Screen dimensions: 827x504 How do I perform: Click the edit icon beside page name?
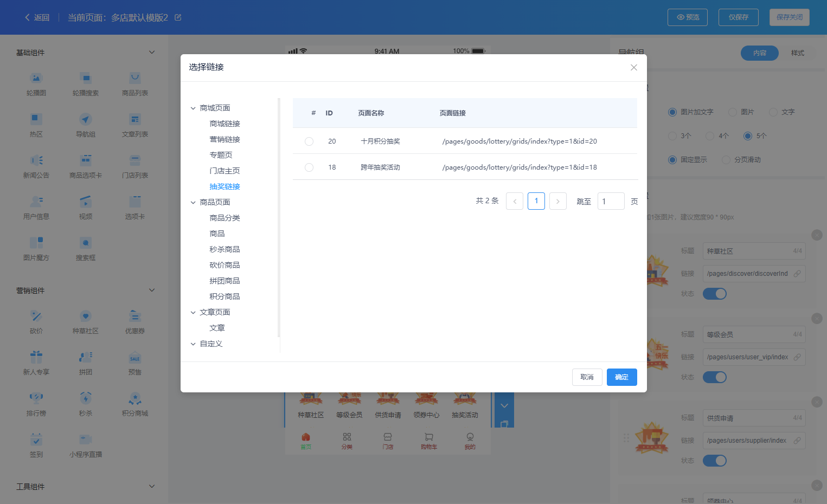click(x=178, y=17)
